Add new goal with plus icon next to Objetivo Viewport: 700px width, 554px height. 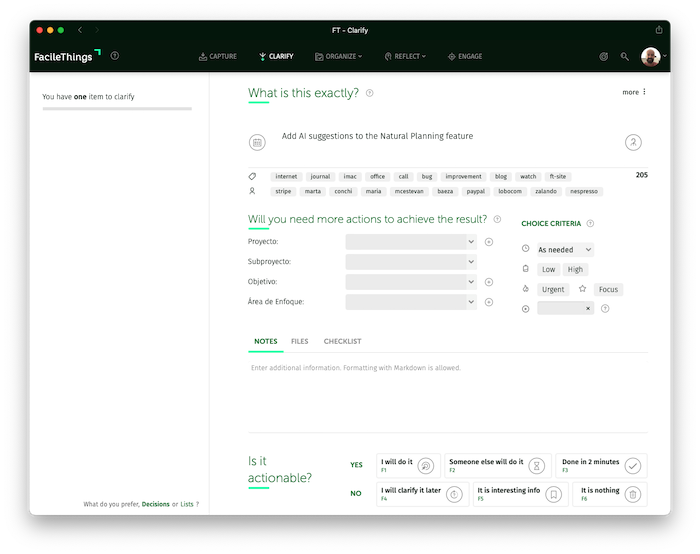(489, 282)
